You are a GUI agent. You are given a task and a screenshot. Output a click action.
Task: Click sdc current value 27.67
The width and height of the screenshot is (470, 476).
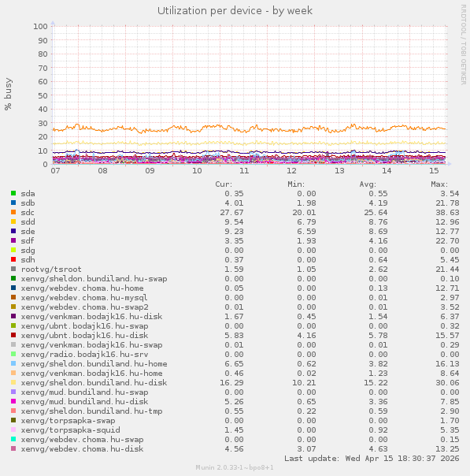pyautogui.click(x=231, y=213)
